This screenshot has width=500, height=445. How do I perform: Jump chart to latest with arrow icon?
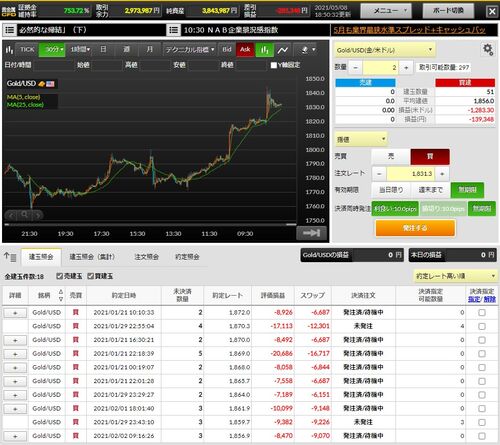[x=311, y=233]
